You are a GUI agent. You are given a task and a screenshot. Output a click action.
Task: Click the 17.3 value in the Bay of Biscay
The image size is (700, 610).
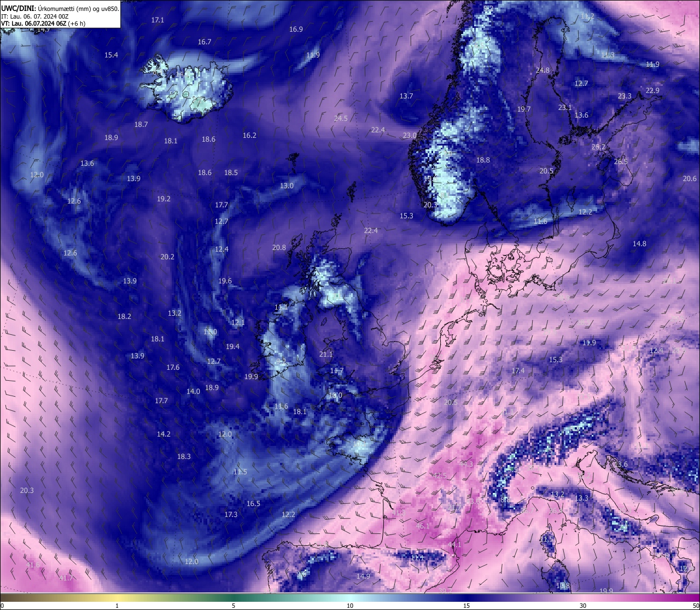(x=231, y=514)
